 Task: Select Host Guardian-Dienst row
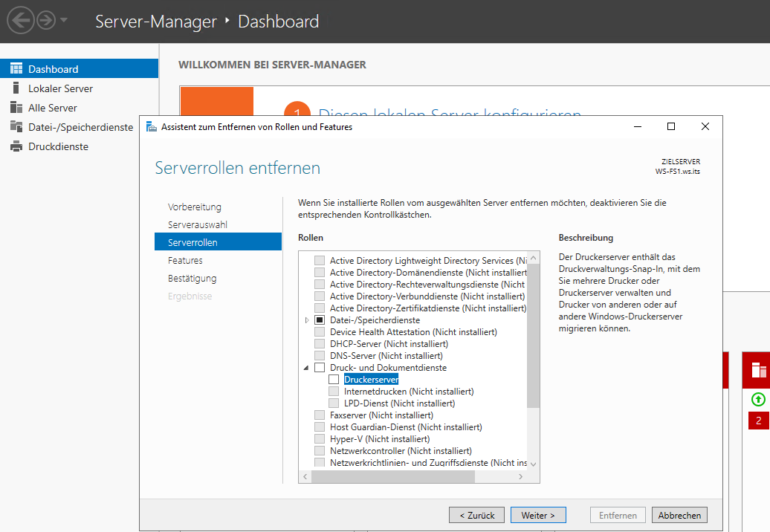tap(406, 427)
